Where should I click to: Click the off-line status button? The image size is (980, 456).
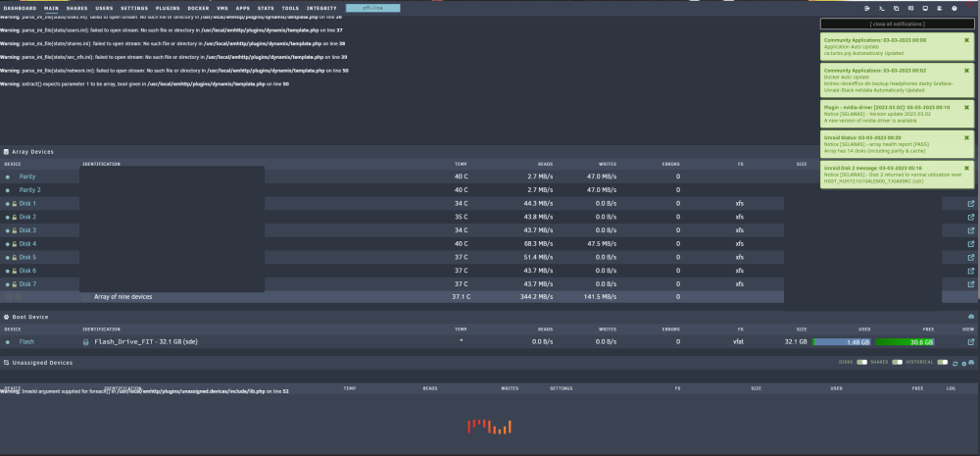(373, 8)
